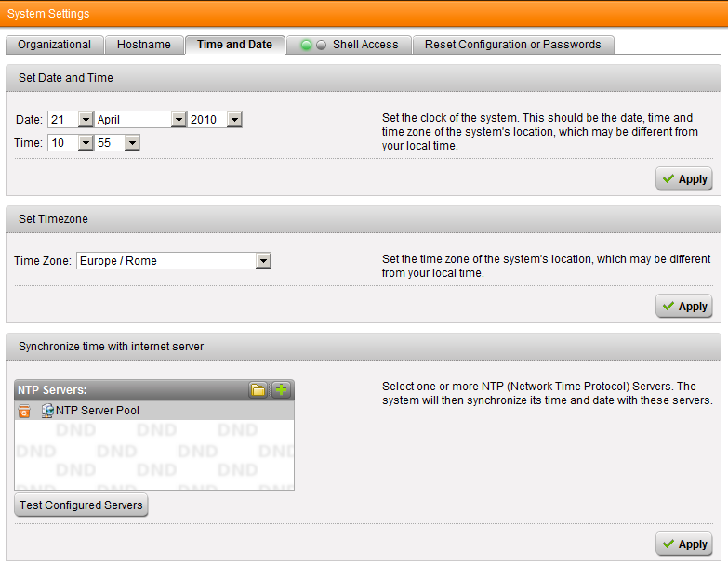This screenshot has width=728, height=564.
Task: Click the NTP Server Pool network icon
Action: pos(47,411)
